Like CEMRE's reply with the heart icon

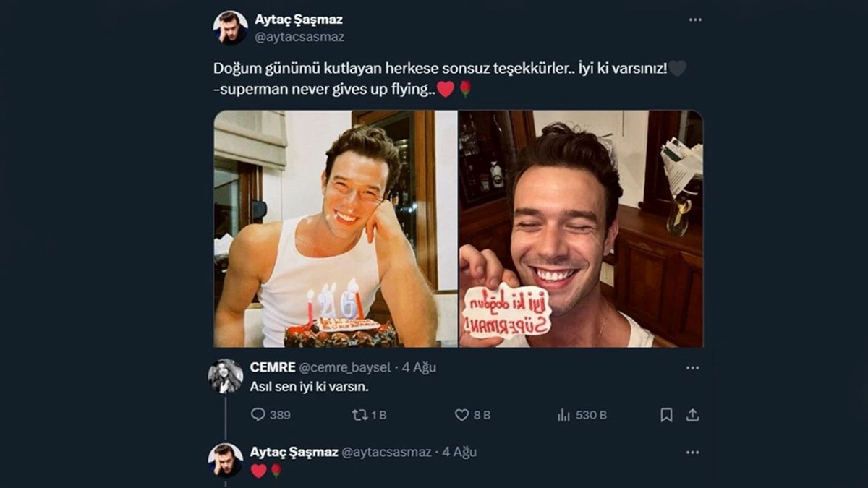pyautogui.click(x=462, y=414)
